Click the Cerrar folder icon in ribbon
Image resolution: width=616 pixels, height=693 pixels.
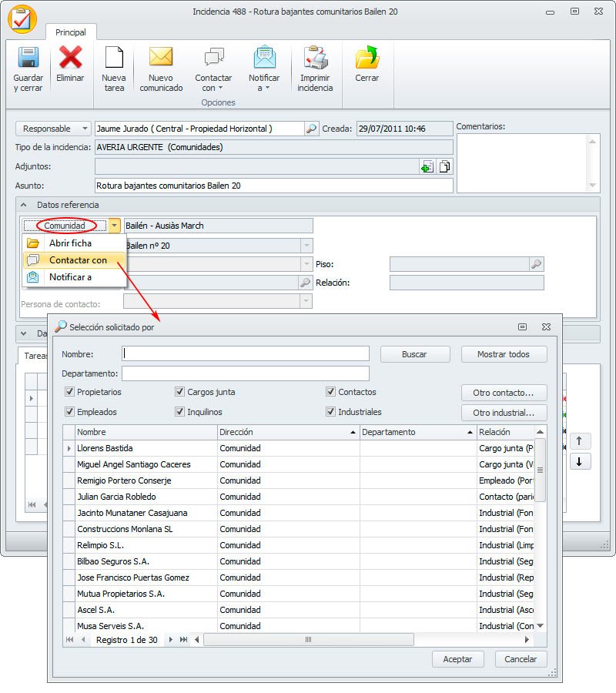click(x=367, y=59)
